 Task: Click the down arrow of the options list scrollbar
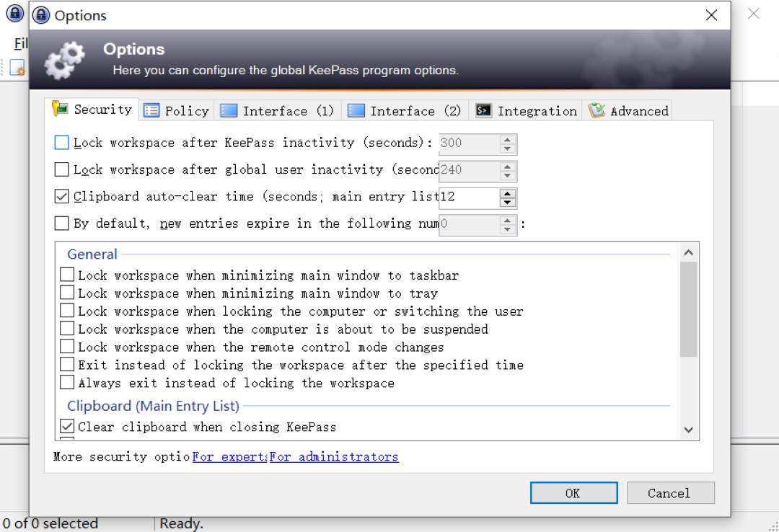pos(688,428)
